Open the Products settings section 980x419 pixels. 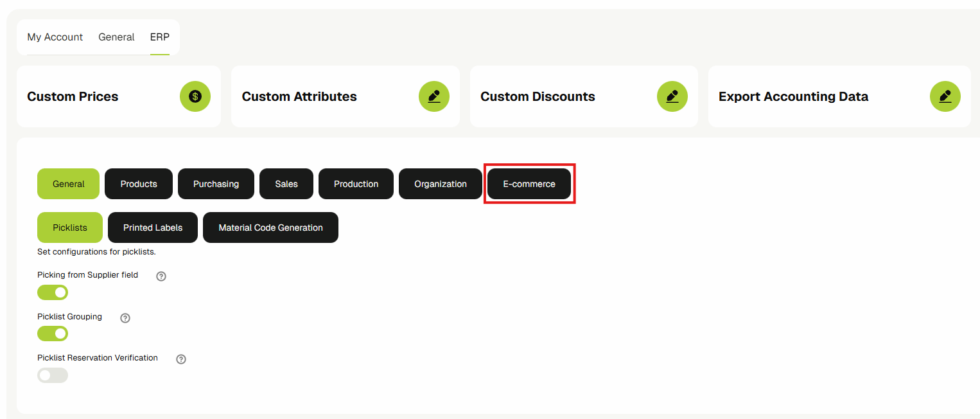[x=139, y=184]
